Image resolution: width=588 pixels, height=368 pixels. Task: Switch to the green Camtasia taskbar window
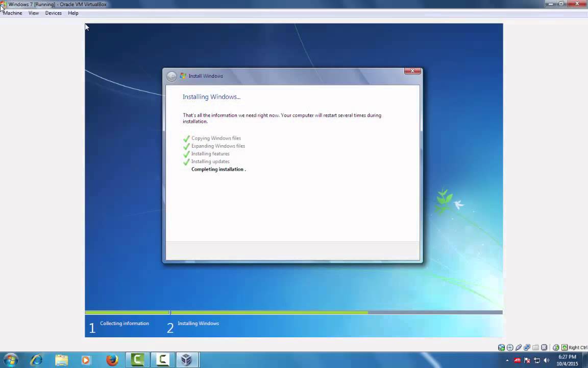(x=137, y=360)
